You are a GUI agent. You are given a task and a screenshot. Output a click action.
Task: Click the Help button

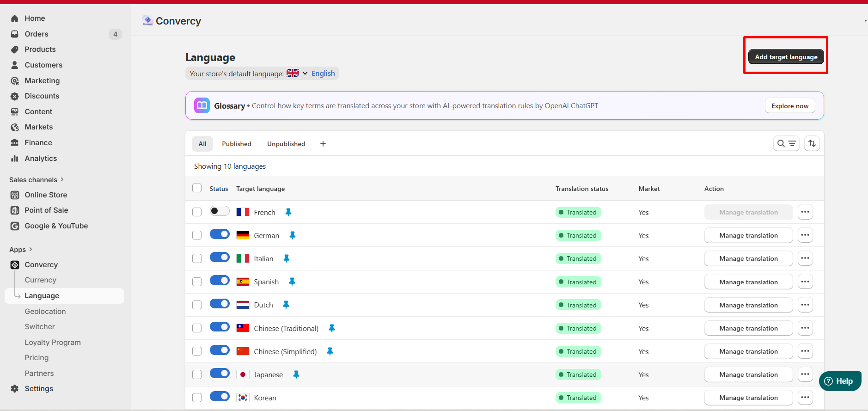(x=840, y=381)
